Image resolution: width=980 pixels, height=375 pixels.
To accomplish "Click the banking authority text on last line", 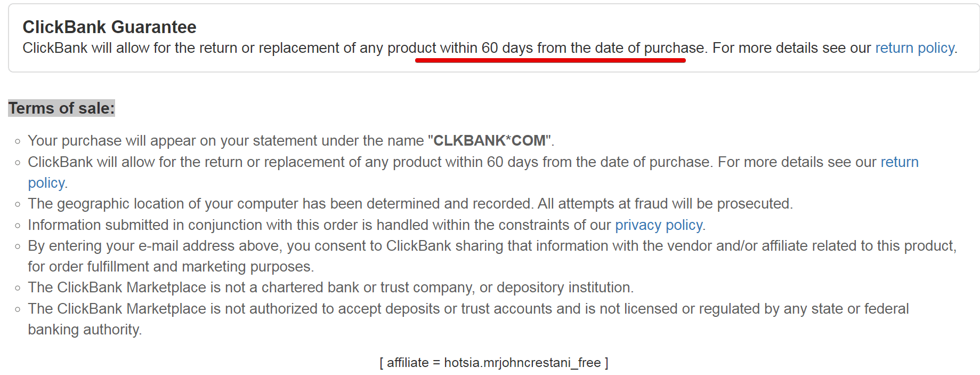I will 85,330.
